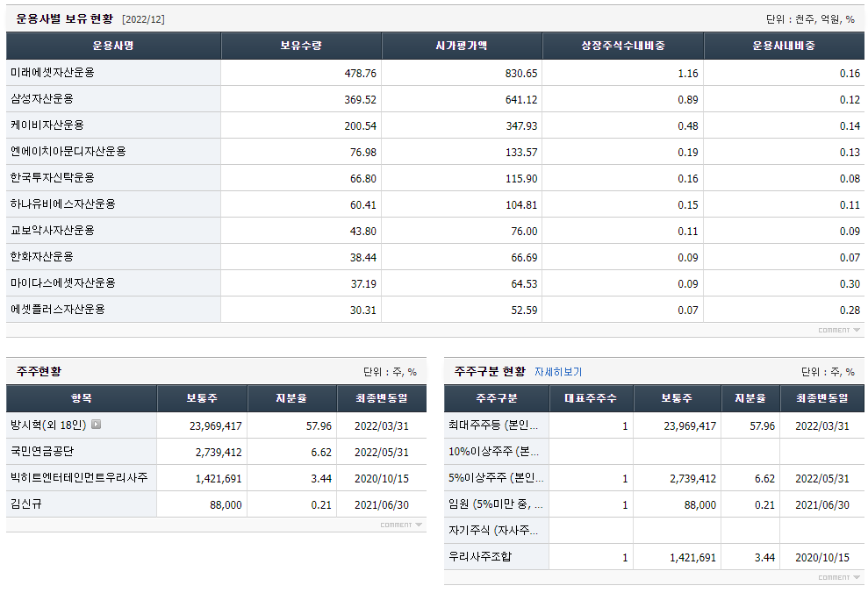Click holding value 60.41
Image resolution: width=868 pixels, height=593 pixels.
(363, 204)
